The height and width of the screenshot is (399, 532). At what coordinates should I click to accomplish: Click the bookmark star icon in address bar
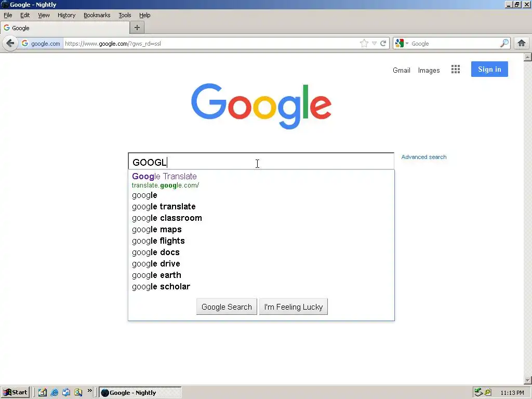[364, 44]
